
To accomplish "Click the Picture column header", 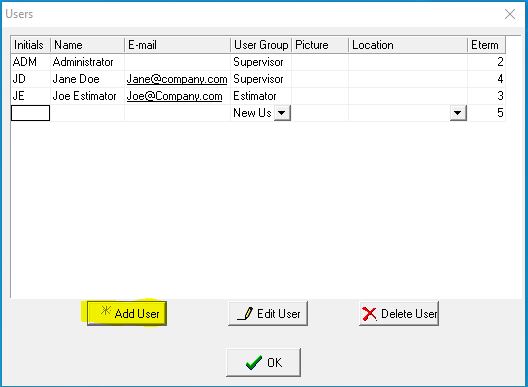I will point(320,45).
